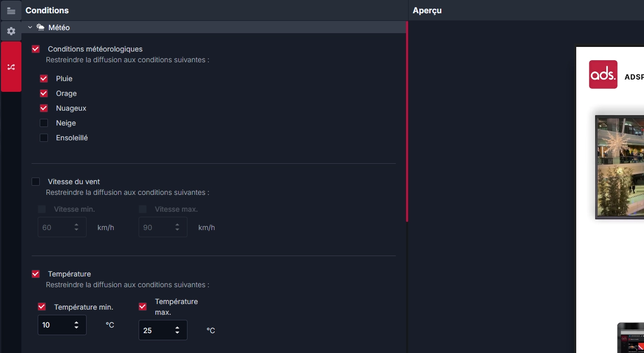Uncheck the Nuageux checkbox
This screenshot has width=644, height=353.
pos(44,108)
